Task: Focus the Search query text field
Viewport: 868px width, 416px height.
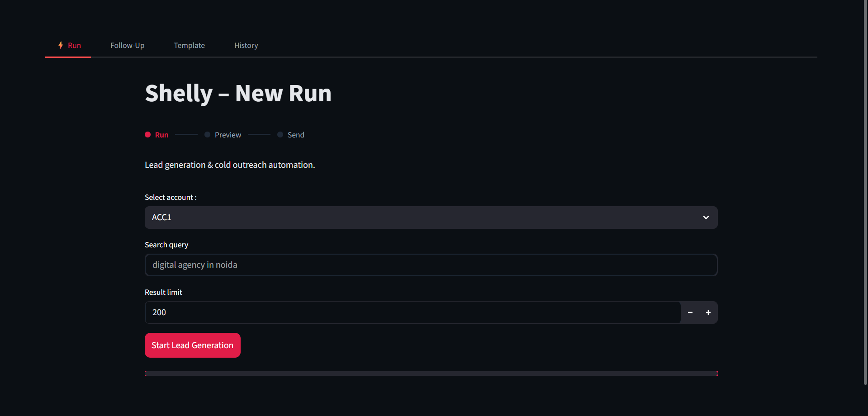Action: [x=431, y=265]
